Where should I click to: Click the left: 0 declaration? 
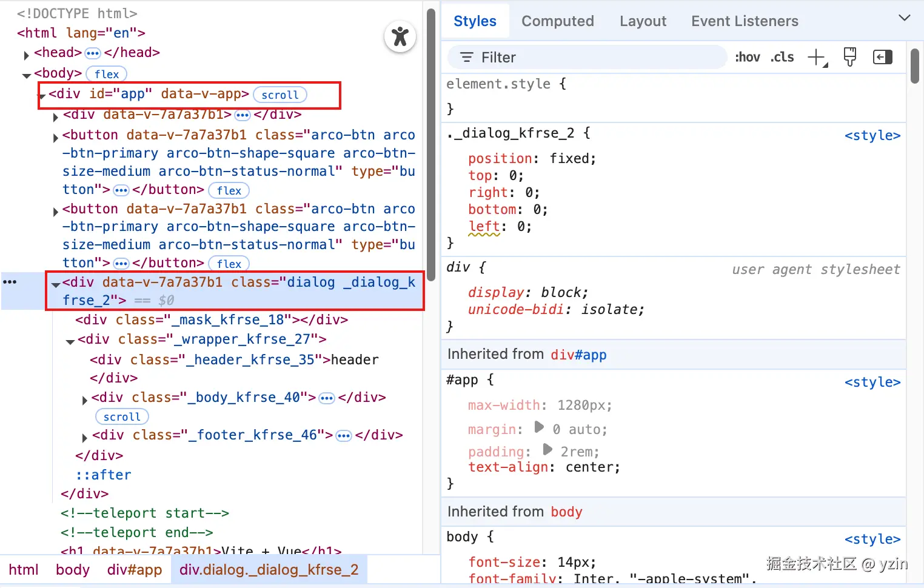point(500,227)
